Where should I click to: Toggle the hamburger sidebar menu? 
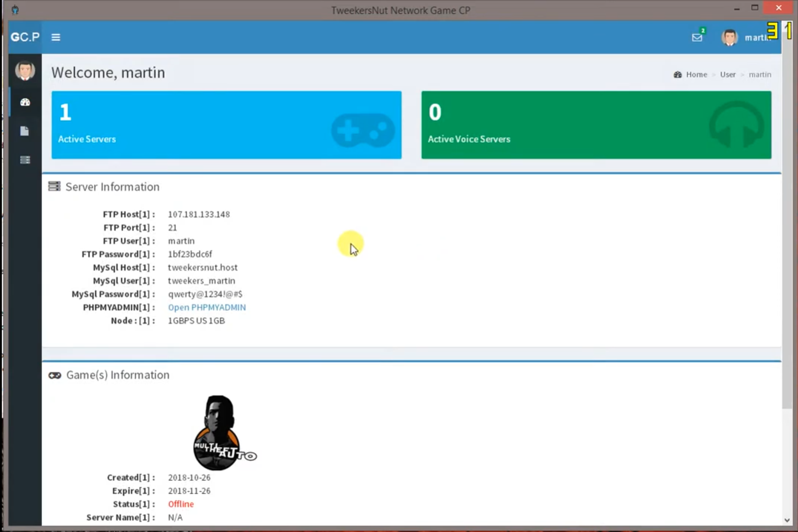[x=55, y=37]
